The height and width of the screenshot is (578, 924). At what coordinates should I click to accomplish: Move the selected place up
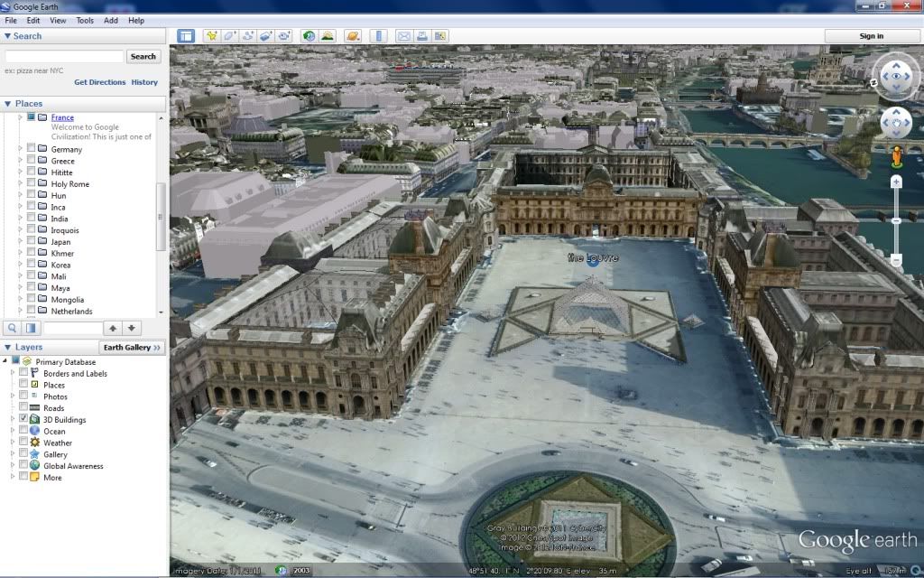(113, 328)
